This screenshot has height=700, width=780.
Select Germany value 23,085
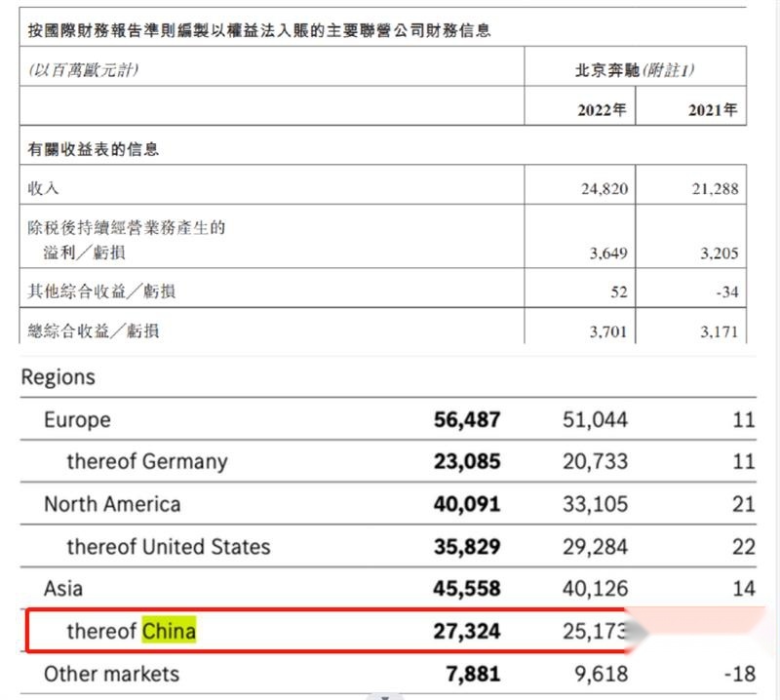(x=467, y=462)
